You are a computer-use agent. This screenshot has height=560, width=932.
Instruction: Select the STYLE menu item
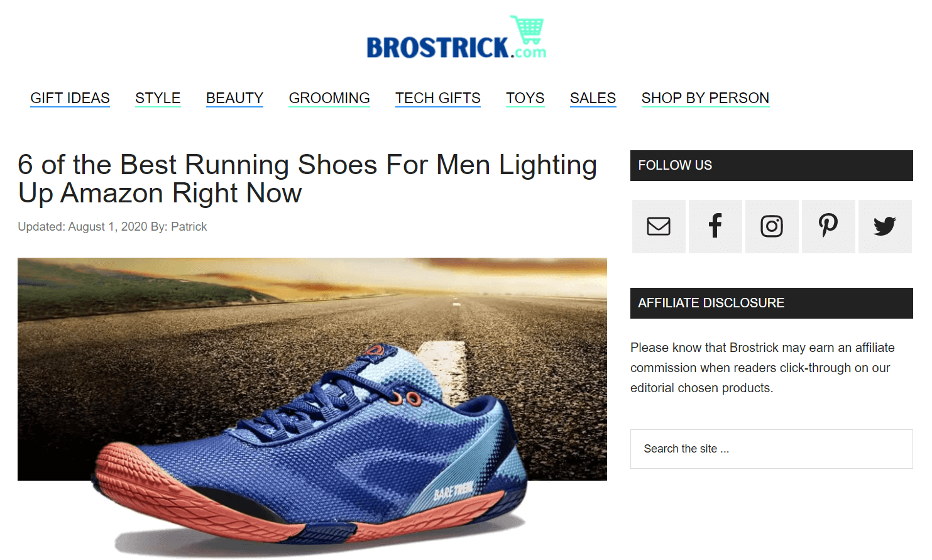(158, 98)
